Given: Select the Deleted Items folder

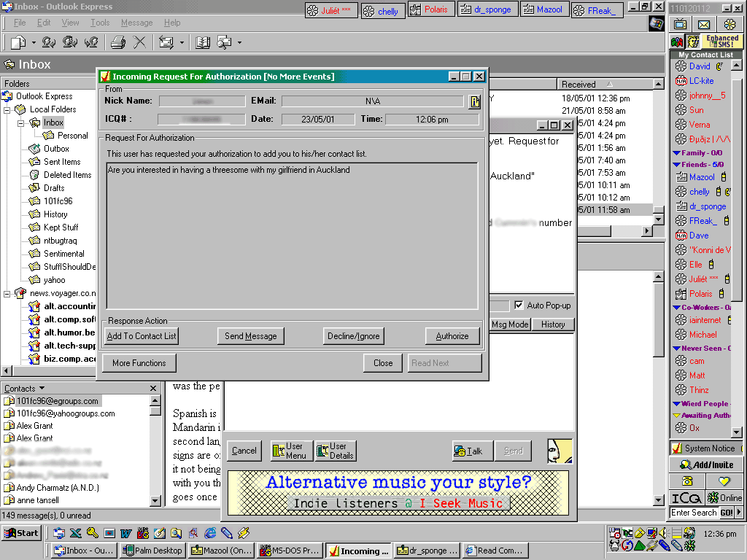Looking at the screenshot, I should tap(67, 175).
